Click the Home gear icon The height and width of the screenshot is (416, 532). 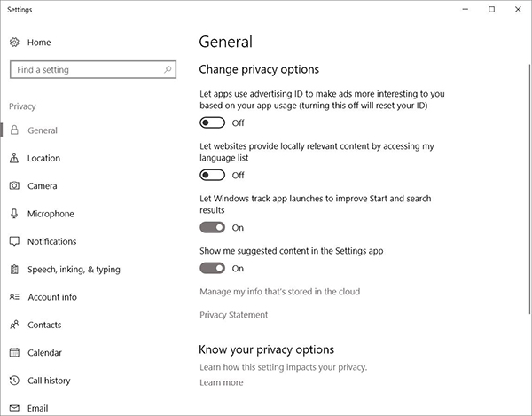point(14,43)
